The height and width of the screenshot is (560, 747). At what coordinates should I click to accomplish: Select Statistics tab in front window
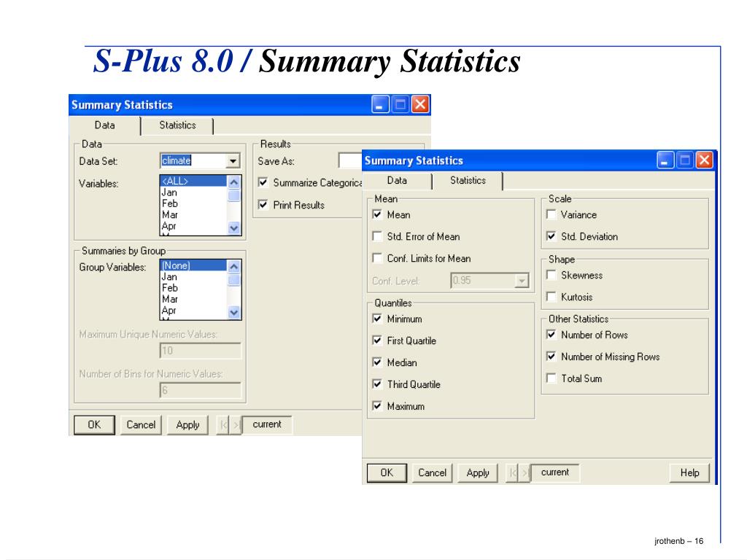468,181
